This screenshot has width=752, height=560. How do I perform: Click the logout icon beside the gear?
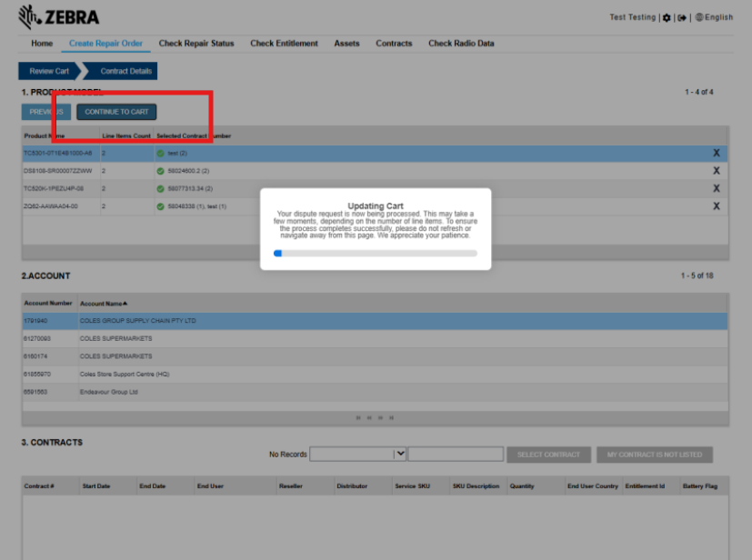coord(682,18)
